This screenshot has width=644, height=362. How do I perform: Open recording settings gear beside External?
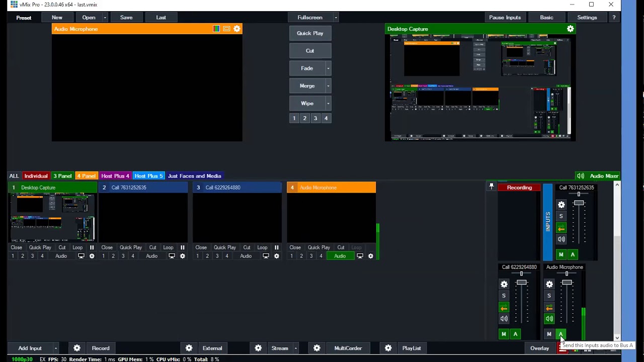pyautogui.click(x=189, y=348)
